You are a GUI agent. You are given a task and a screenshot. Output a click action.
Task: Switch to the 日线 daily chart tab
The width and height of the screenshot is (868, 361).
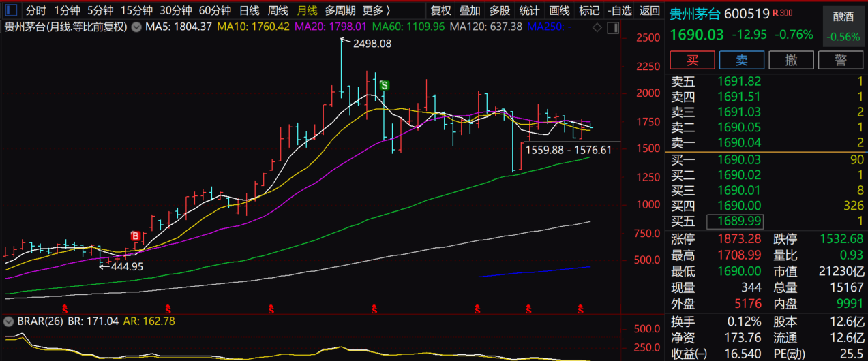250,11
